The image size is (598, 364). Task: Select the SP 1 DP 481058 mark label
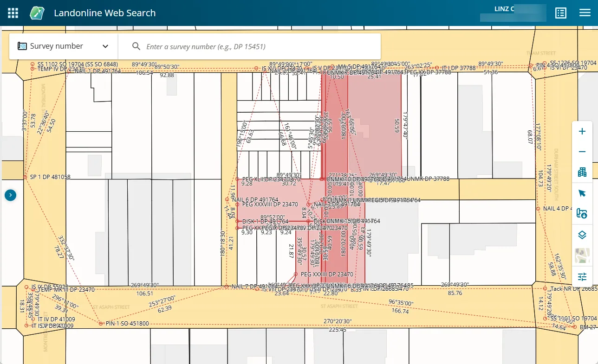tap(50, 177)
